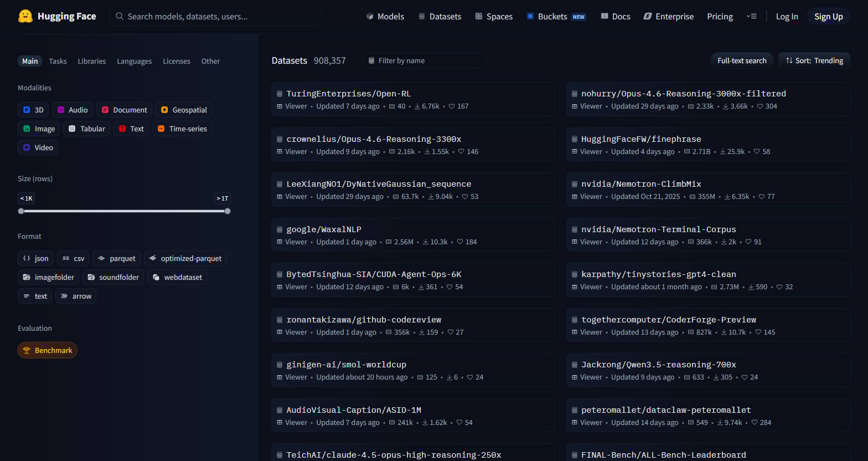868x461 pixels.
Task: Click the webdataset icon
Action: tap(156, 277)
